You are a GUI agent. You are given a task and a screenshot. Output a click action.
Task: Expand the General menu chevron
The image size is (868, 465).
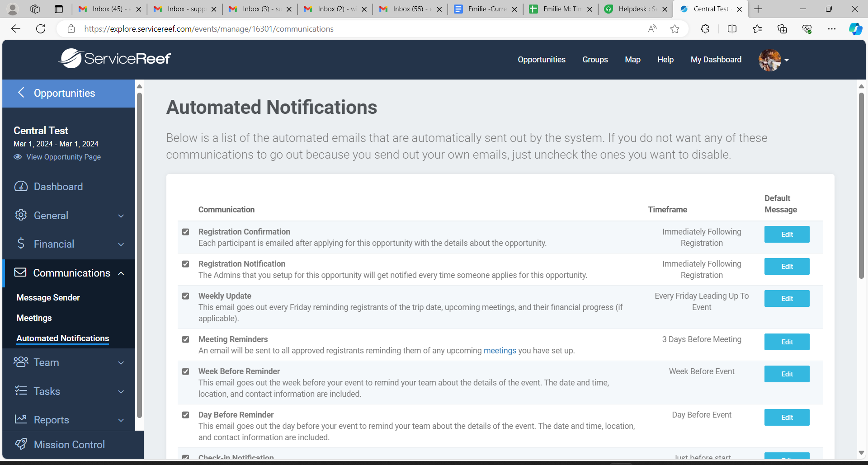pyautogui.click(x=121, y=216)
